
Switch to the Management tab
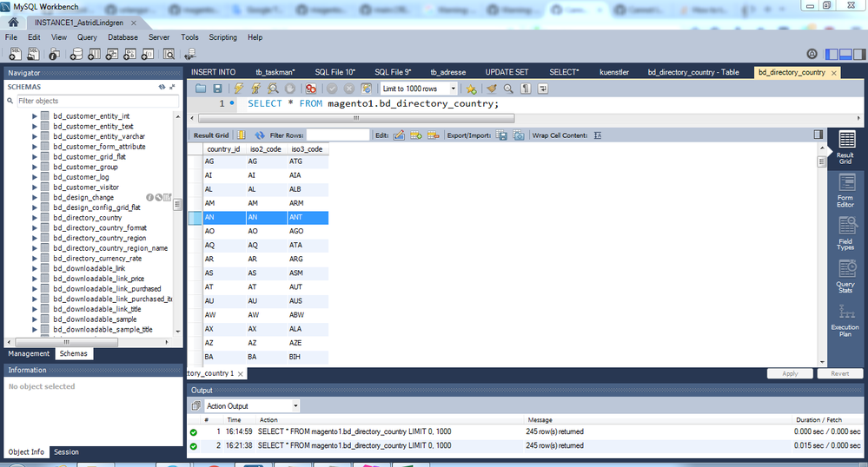(x=29, y=353)
